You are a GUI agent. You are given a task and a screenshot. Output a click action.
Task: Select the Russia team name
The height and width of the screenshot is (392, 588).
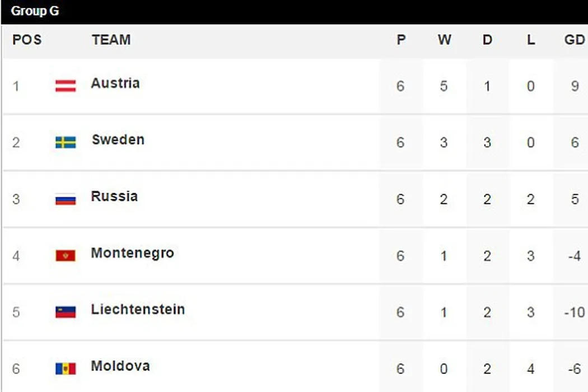114,197
